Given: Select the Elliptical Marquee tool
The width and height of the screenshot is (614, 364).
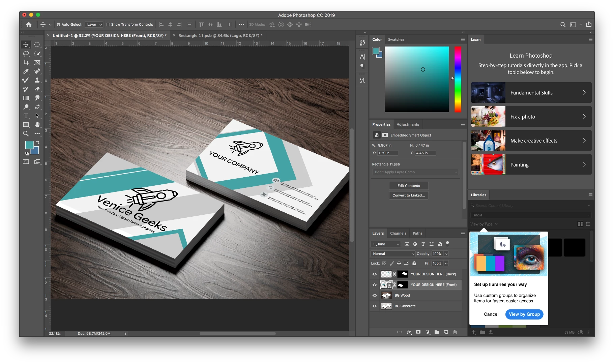Looking at the screenshot, I should (x=37, y=44).
